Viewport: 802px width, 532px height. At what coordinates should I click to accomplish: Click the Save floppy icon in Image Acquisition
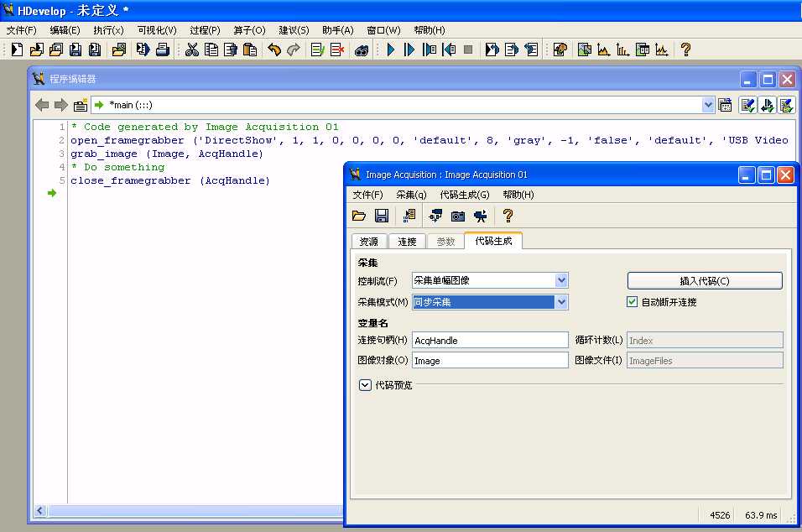click(382, 216)
